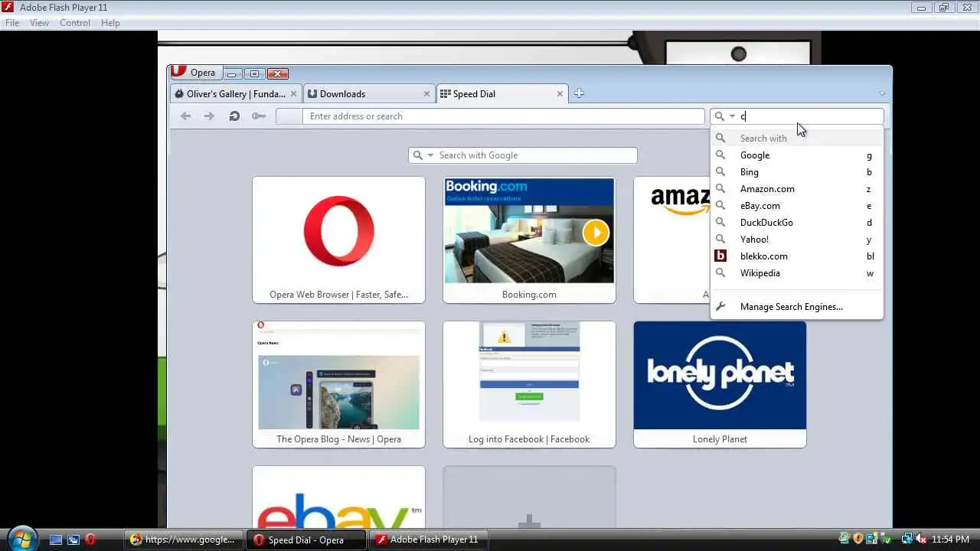Choose Bing from the search engine list
980x551 pixels.
coord(797,172)
